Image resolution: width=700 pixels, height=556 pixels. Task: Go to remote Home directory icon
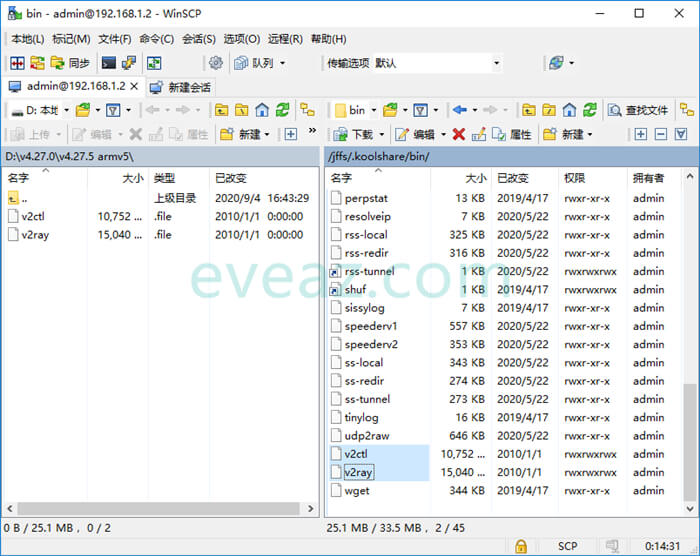tap(569, 110)
